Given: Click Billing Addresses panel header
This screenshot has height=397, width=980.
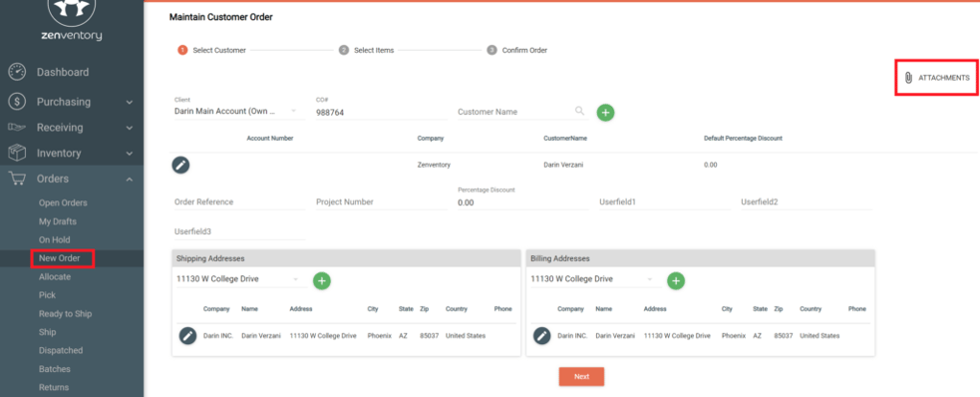Looking at the screenshot, I should (x=701, y=258).
